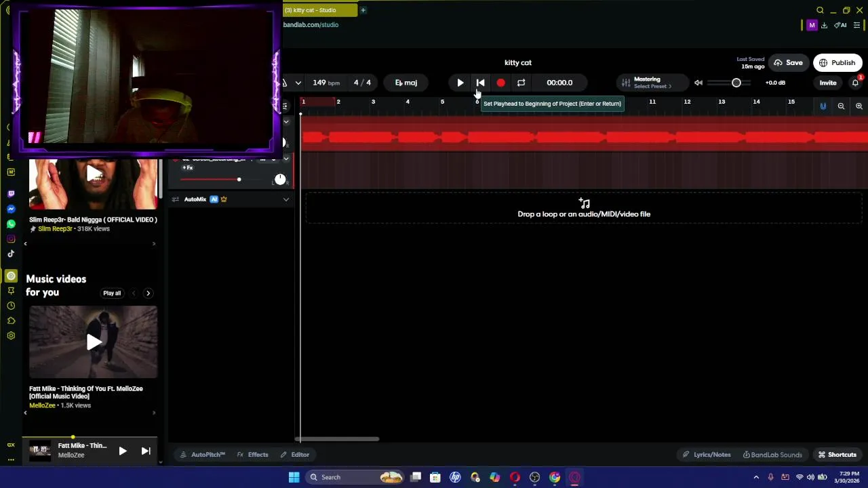Open BandLab Sounds
This screenshot has width=868, height=488.
772,455
